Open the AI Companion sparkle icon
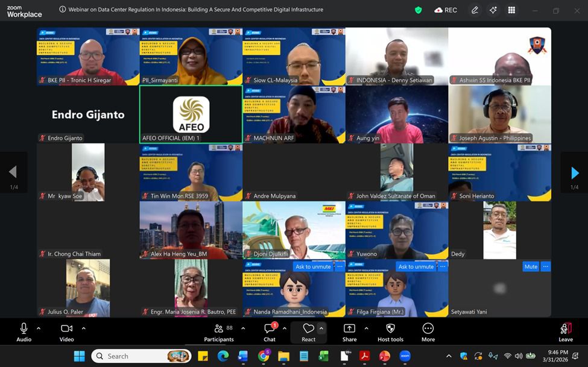This screenshot has height=367, width=588. point(493,10)
